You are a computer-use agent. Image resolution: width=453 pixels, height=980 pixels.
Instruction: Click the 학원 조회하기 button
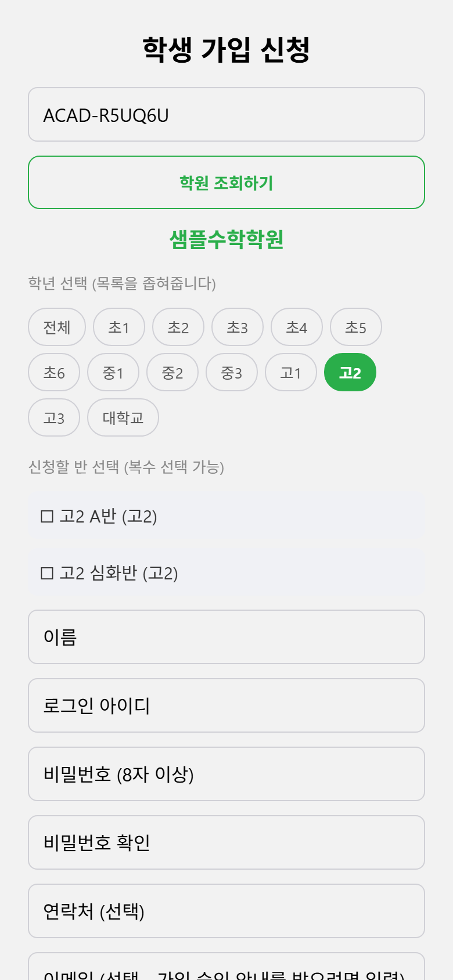[227, 182]
